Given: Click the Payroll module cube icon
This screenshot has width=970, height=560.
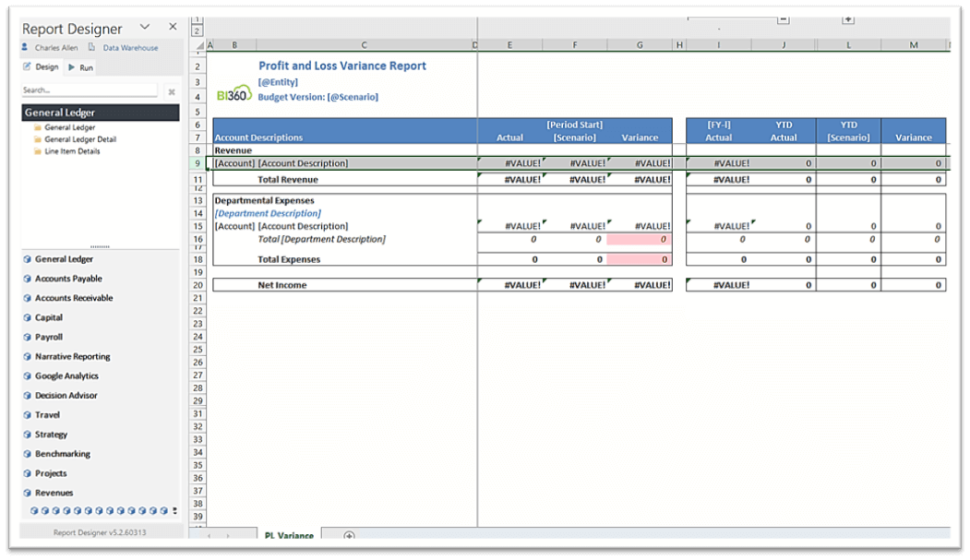Looking at the screenshot, I should pos(28,338).
